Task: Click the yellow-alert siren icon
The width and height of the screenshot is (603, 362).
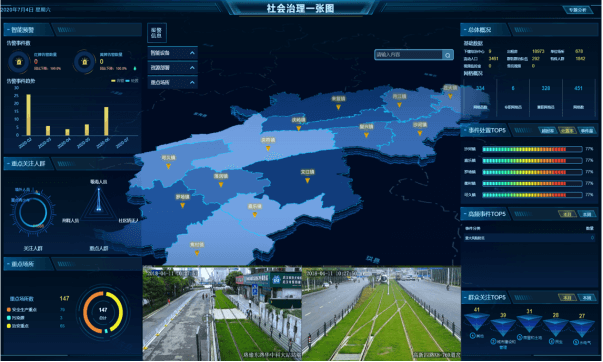Action: point(85,62)
